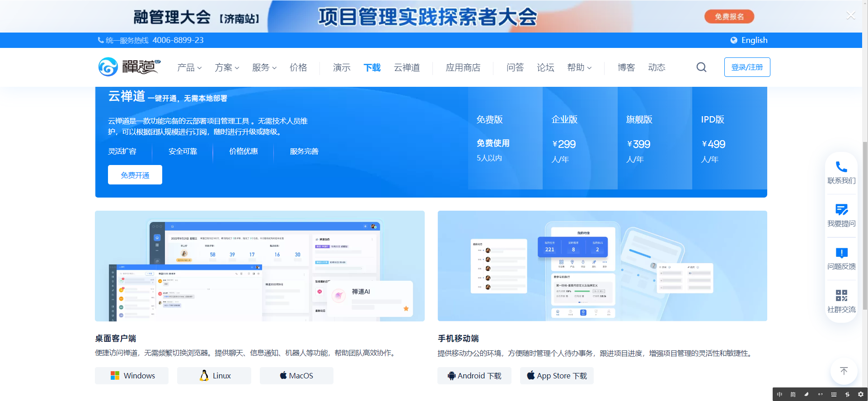The image size is (868, 401).
Task: Close the top banner advertisement
Action: point(851,16)
